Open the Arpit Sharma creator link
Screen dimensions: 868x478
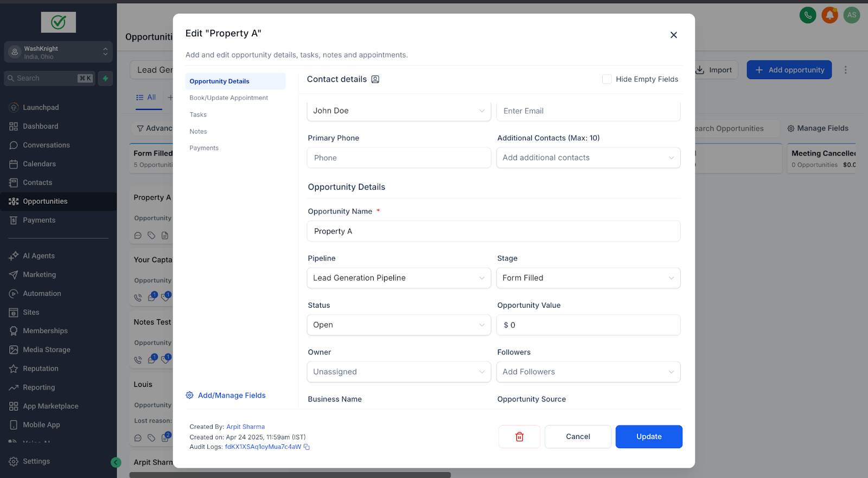[246, 427]
